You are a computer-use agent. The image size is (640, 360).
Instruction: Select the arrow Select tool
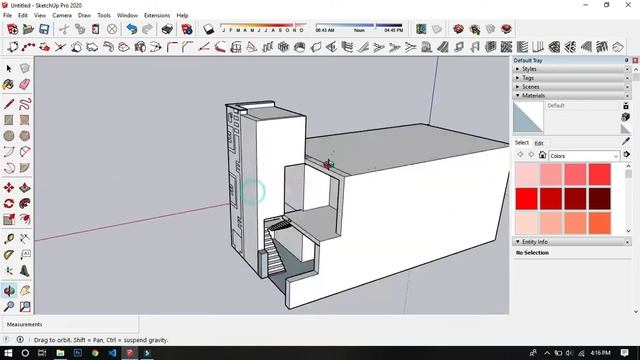9,69
